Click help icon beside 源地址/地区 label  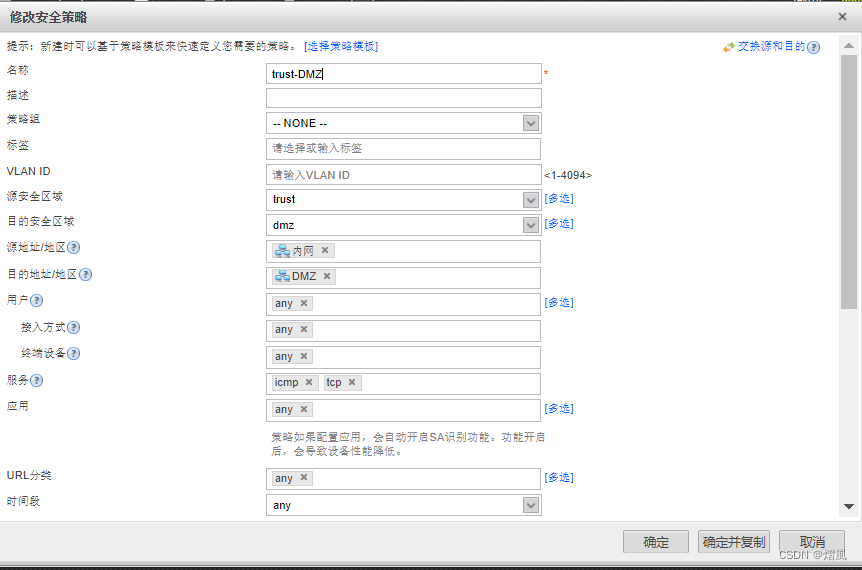pyautogui.click(x=73, y=248)
